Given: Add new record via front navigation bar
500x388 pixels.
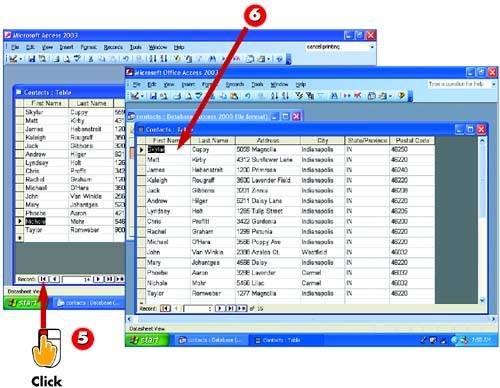Looking at the screenshot, I should pyautogui.click(x=242, y=308).
